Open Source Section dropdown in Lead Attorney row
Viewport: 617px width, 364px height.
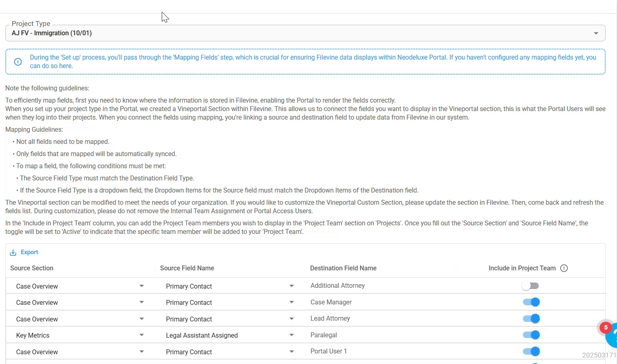[80, 319]
